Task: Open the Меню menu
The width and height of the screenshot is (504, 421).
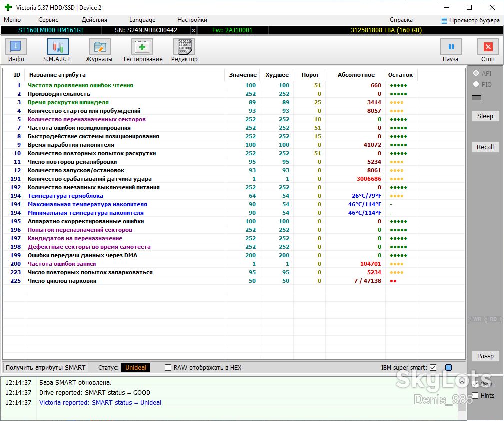Action: [12, 20]
